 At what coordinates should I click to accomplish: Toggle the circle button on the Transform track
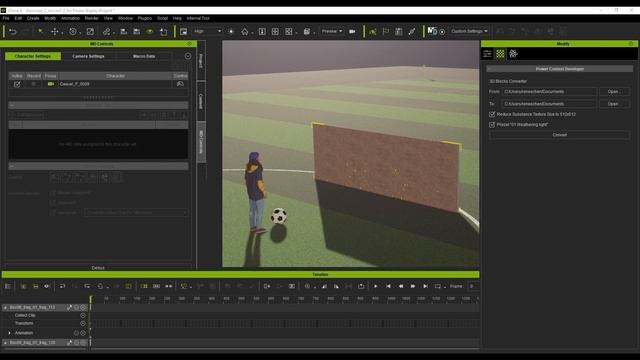(83, 324)
